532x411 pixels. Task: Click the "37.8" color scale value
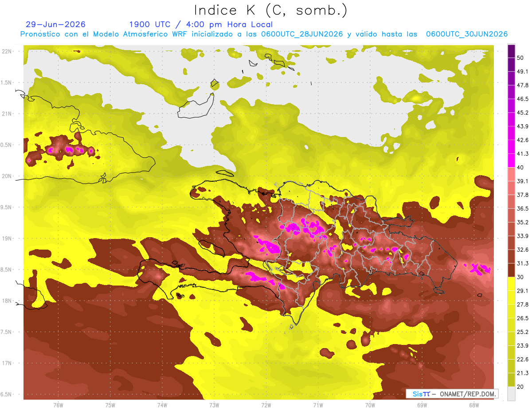[x=522, y=195]
